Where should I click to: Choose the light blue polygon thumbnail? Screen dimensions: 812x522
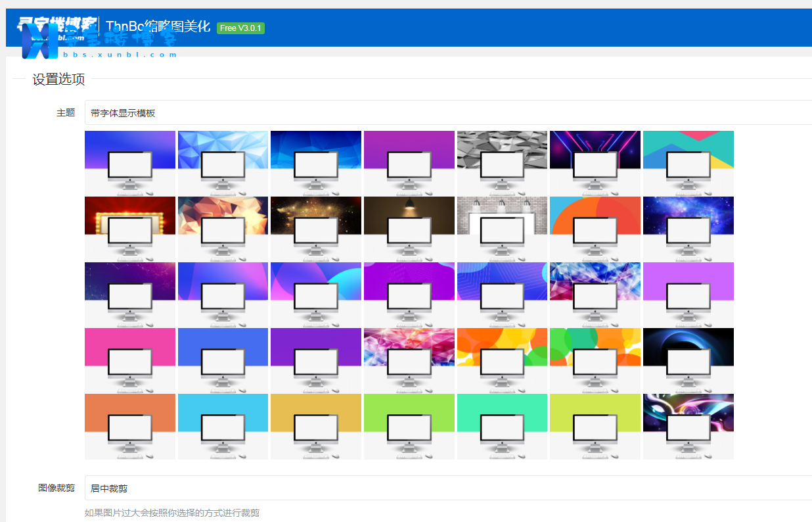coord(223,163)
